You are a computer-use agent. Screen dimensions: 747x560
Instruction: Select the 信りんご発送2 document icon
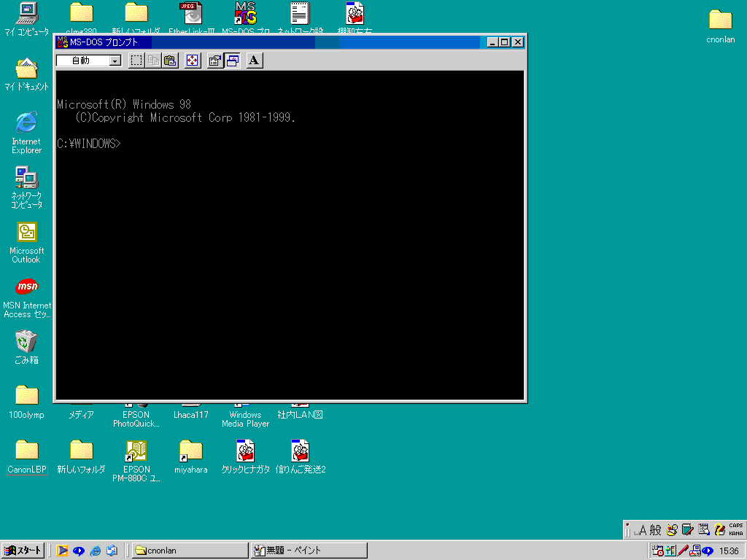300,457
